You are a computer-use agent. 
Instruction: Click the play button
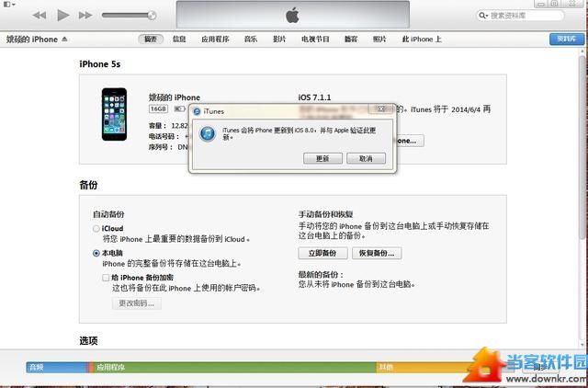tap(62, 16)
